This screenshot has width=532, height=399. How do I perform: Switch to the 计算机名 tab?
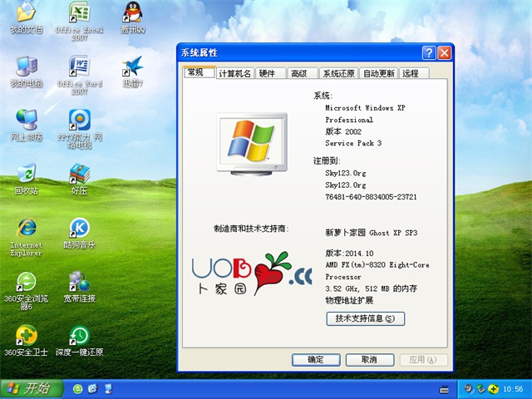click(234, 73)
